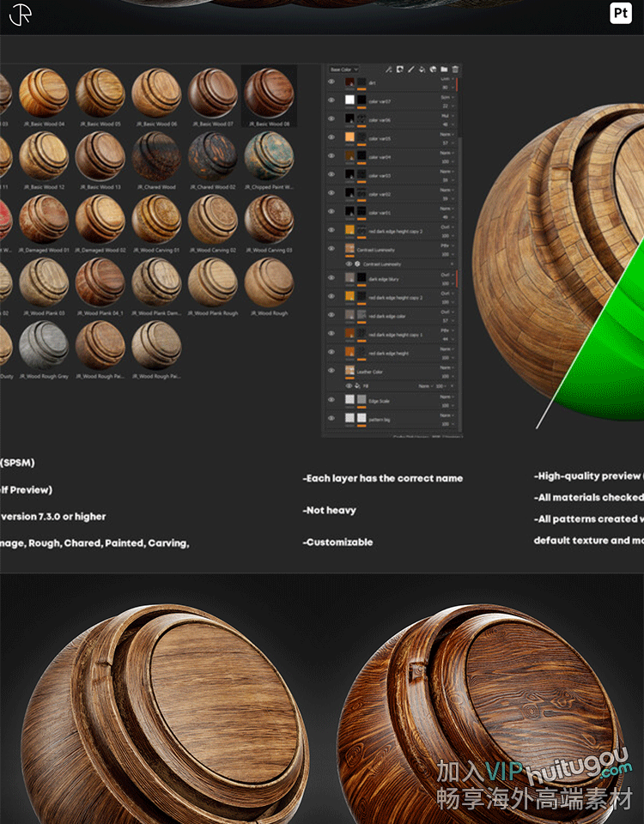Add a folder in layer stack
This screenshot has width=644, height=824.
444,70
